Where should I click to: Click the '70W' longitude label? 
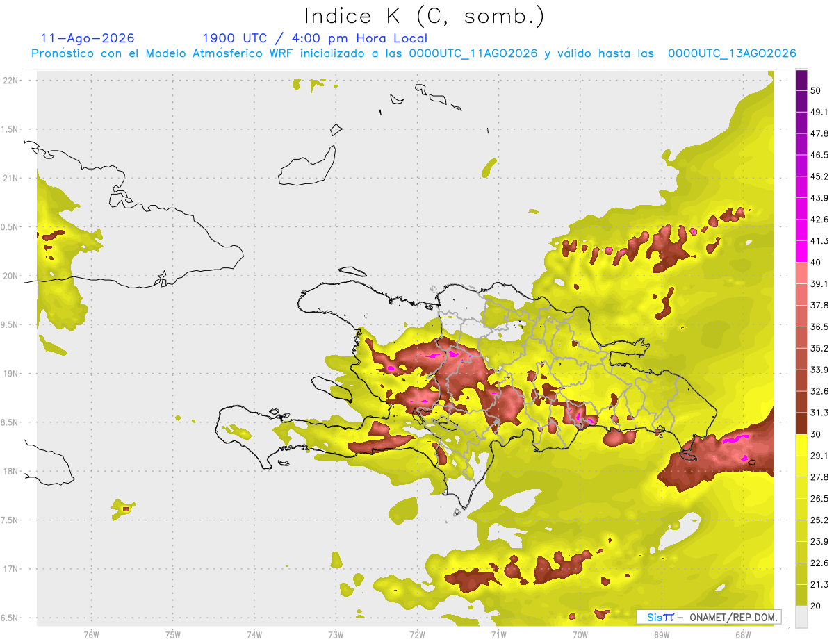tap(580, 635)
